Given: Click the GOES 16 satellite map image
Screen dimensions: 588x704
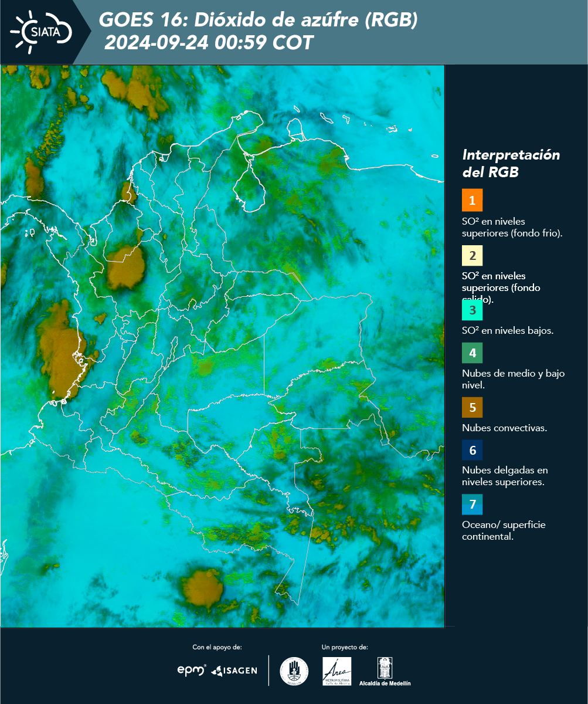Looking at the screenshot, I should coord(222,346).
